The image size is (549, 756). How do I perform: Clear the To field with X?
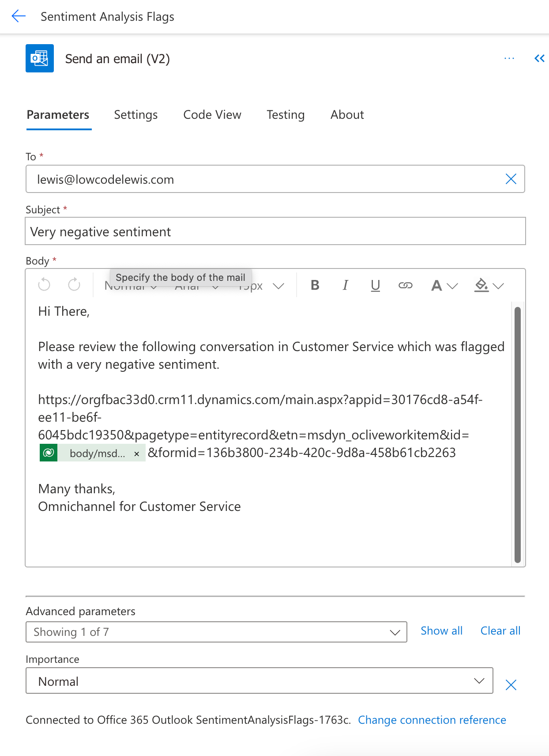click(511, 179)
